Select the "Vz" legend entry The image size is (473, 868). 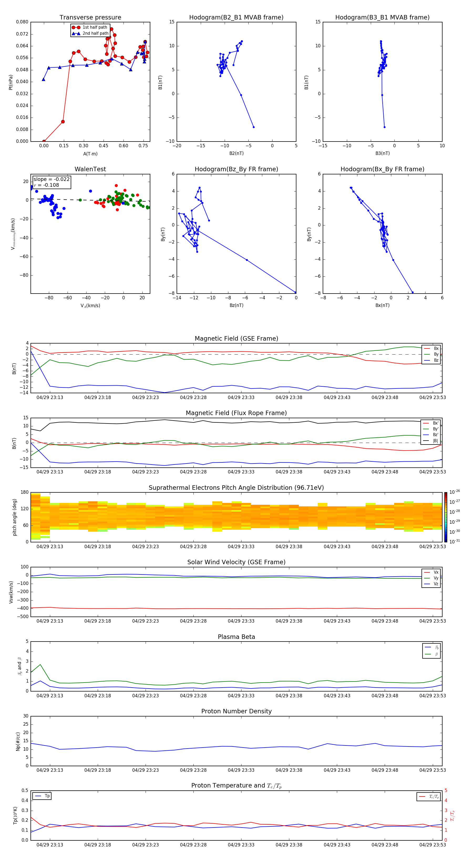(x=431, y=584)
